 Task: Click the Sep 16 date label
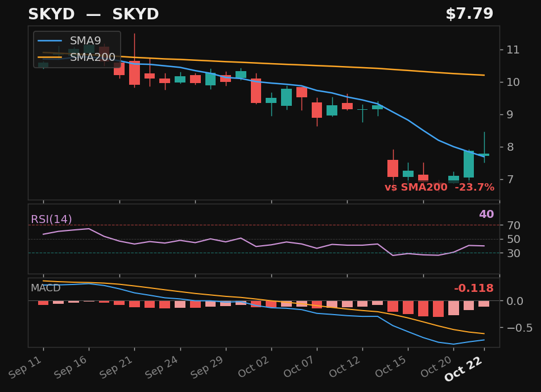[71, 368]
